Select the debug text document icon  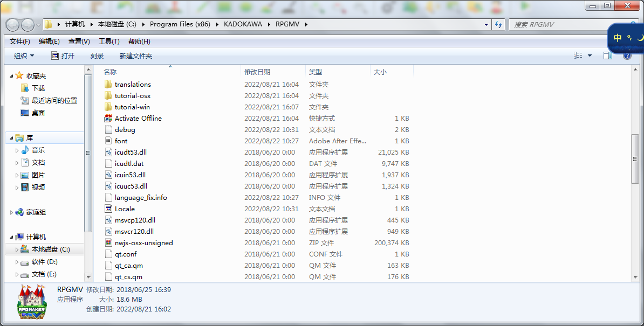(108, 129)
